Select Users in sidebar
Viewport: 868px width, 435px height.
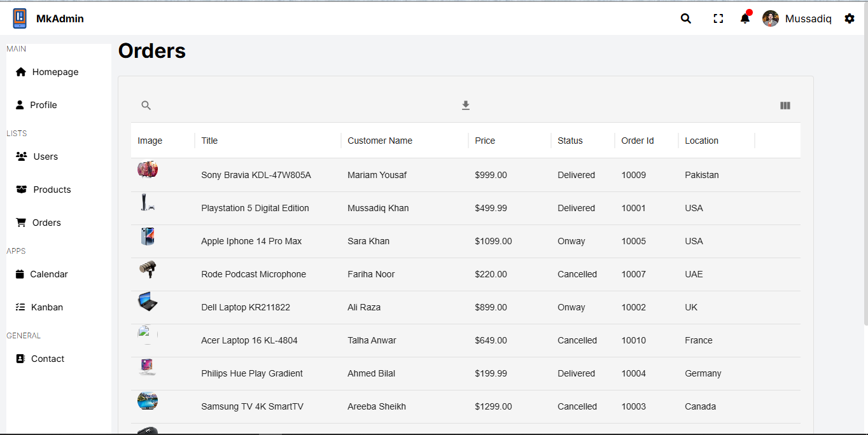coord(45,156)
